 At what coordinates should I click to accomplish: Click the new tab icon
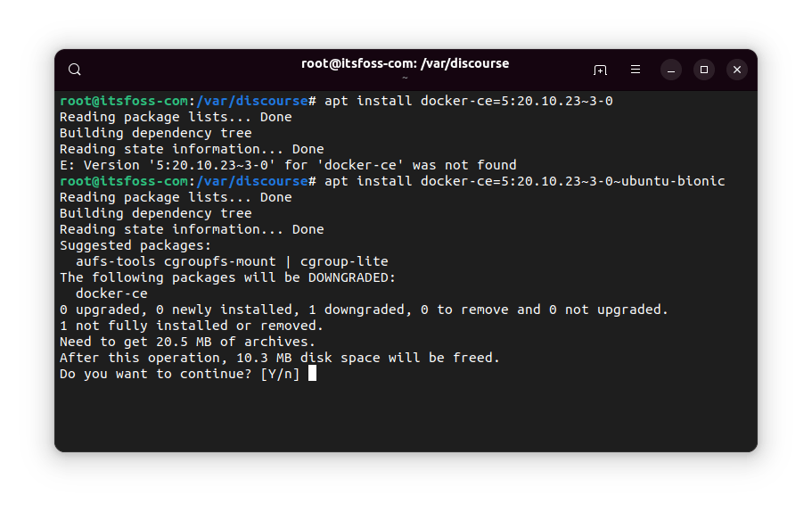click(600, 70)
